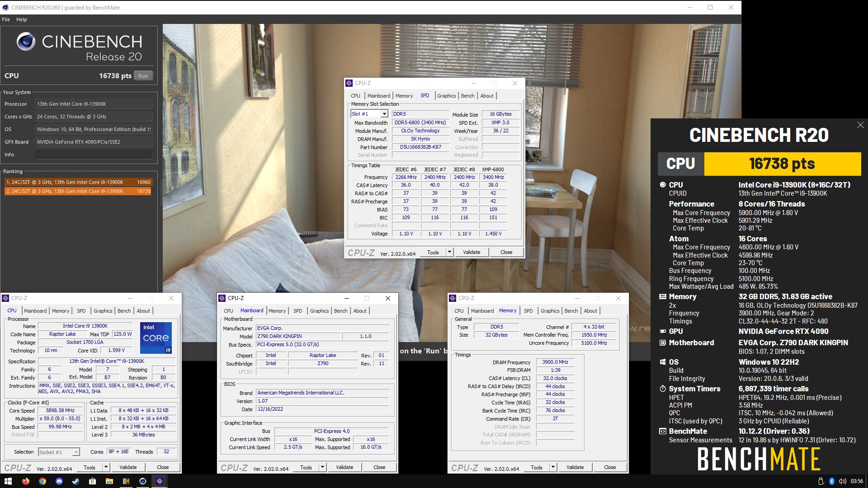Click Close button in CPU-Z SPD window
This screenshot has width=868, height=488.
pyautogui.click(x=506, y=252)
